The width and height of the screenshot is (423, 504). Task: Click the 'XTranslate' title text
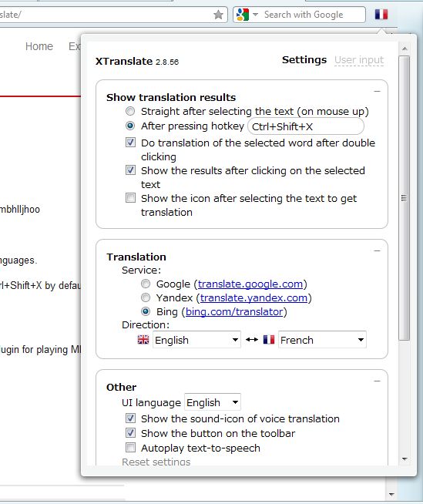coord(124,61)
